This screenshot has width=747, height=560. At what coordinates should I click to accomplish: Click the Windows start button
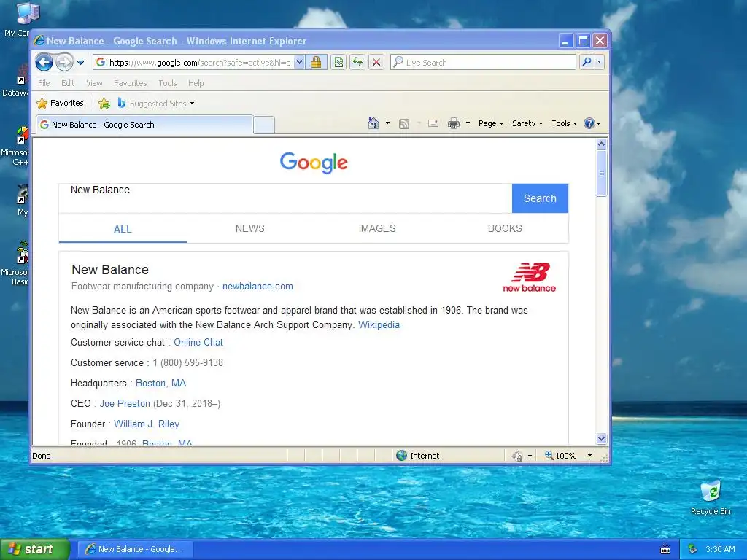[x=35, y=549]
